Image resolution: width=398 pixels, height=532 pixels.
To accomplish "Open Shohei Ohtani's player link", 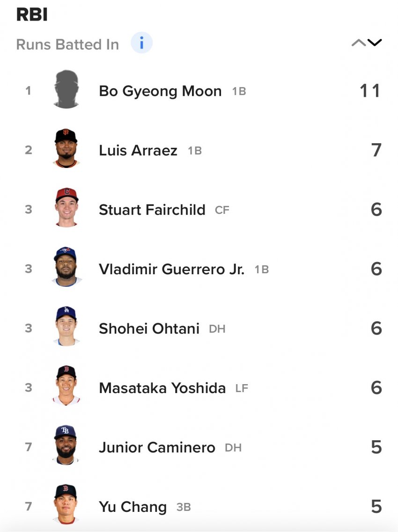I will point(149,328).
